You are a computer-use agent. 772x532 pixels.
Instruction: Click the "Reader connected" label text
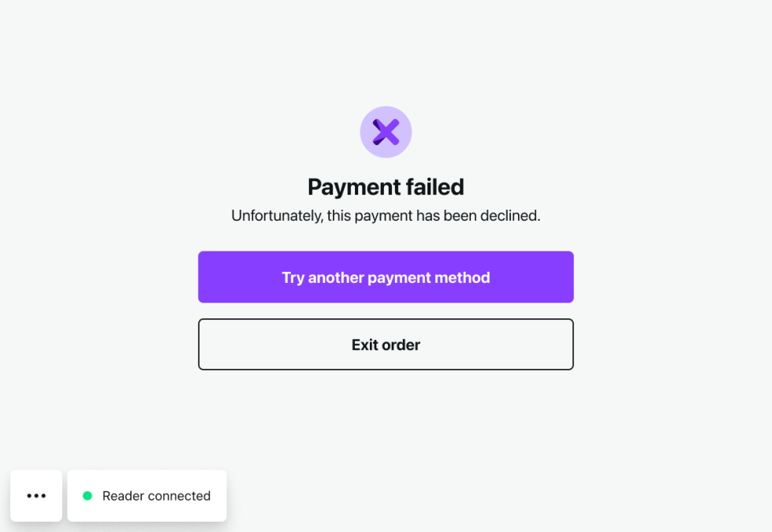pos(156,496)
